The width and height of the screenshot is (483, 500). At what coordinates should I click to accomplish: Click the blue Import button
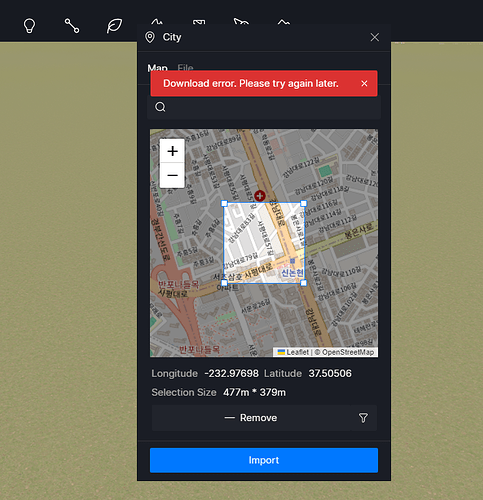(264, 460)
